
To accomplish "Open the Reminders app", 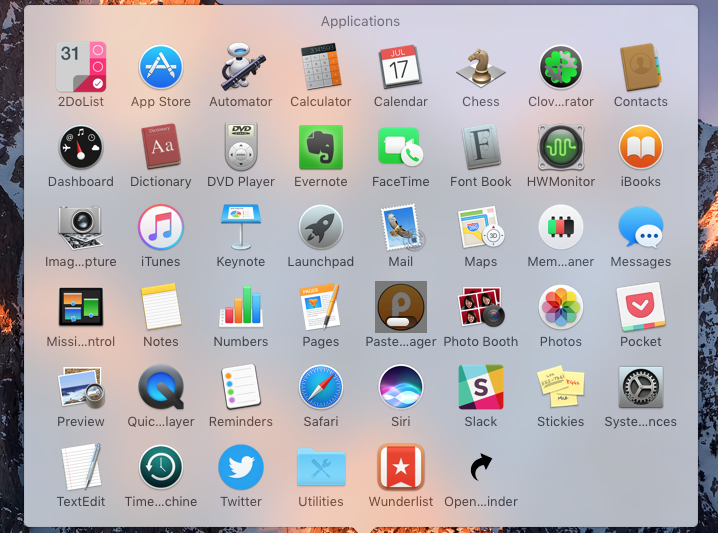I will click(241, 387).
